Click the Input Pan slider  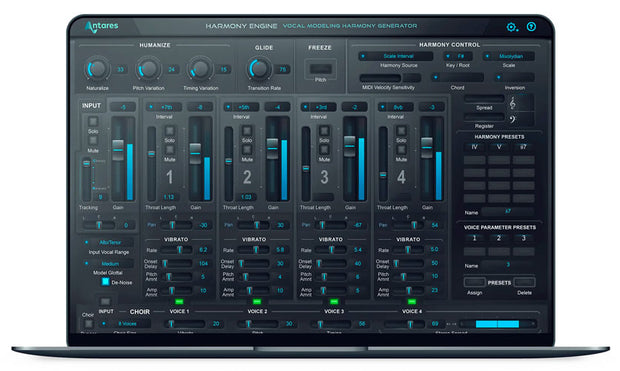99,225
